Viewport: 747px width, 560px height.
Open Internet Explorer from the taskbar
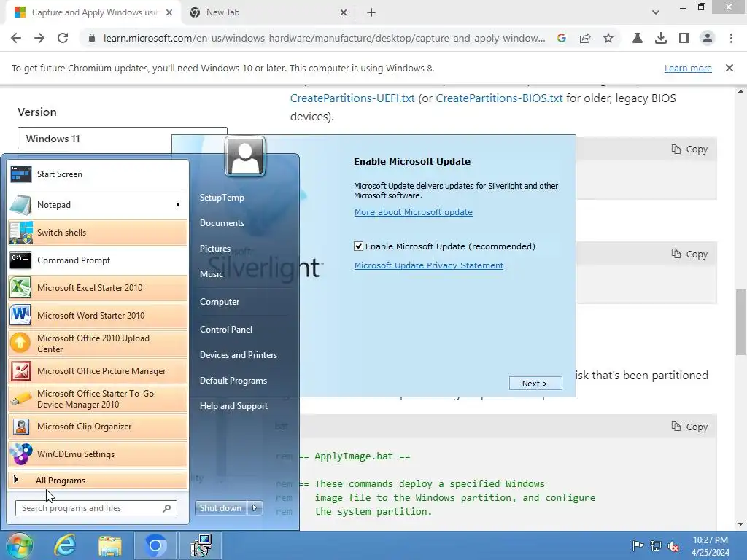(x=64, y=545)
